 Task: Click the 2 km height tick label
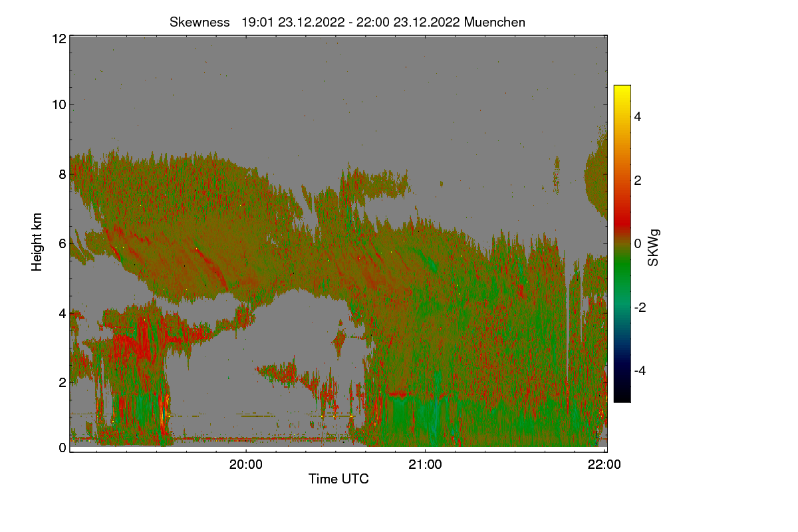click(63, 382)
